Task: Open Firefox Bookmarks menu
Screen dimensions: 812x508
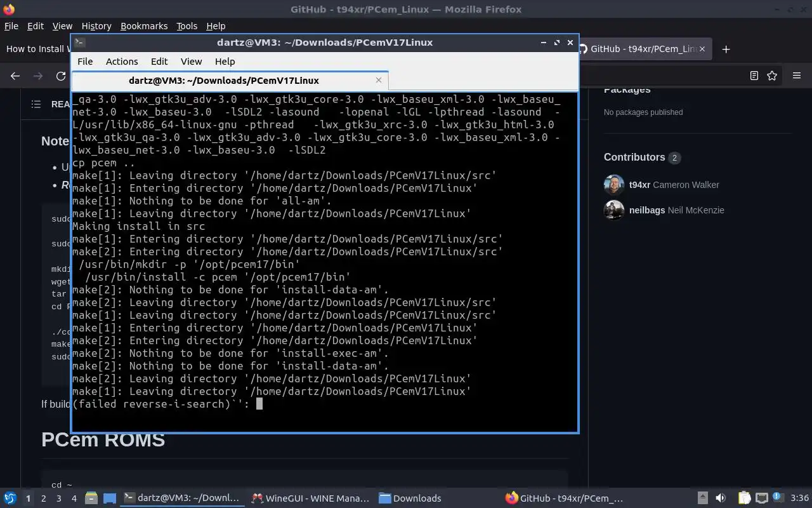Action: 144,26
